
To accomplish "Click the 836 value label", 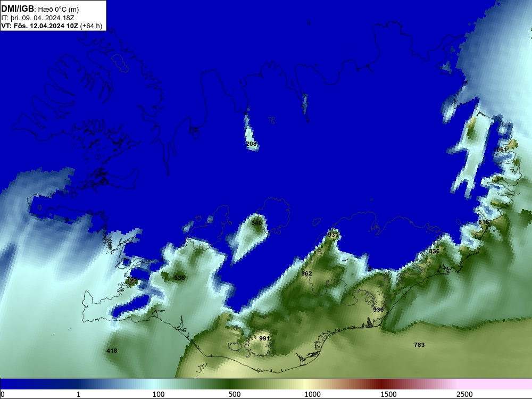I will (x=434, y=252).
